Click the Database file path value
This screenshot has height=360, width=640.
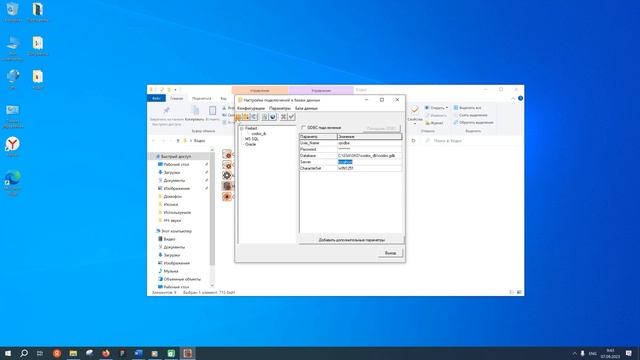click(369, 156)
